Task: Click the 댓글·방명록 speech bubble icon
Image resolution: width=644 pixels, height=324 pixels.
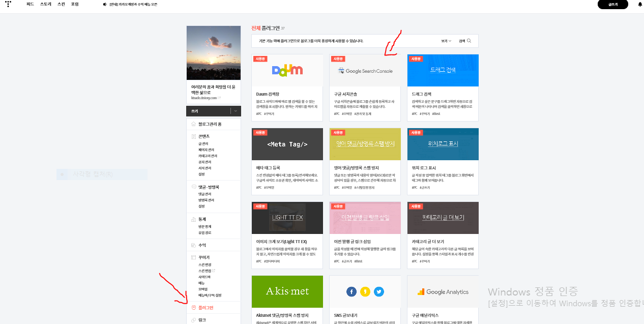Action: click(x=193, y=187)
